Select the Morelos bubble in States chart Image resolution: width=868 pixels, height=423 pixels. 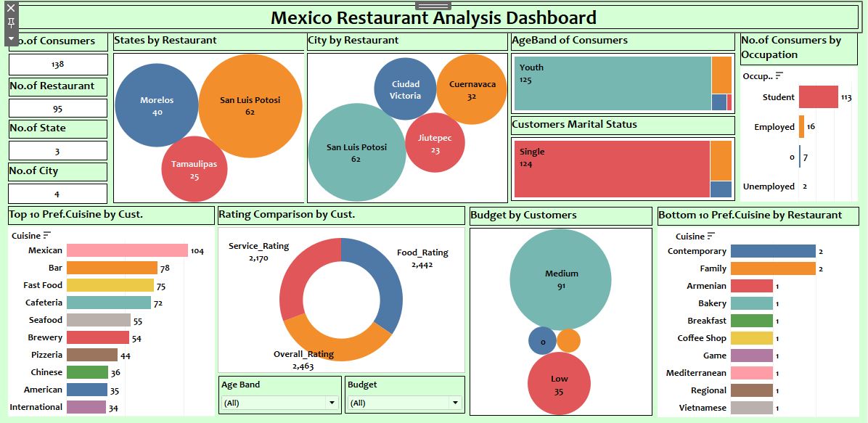157,105
